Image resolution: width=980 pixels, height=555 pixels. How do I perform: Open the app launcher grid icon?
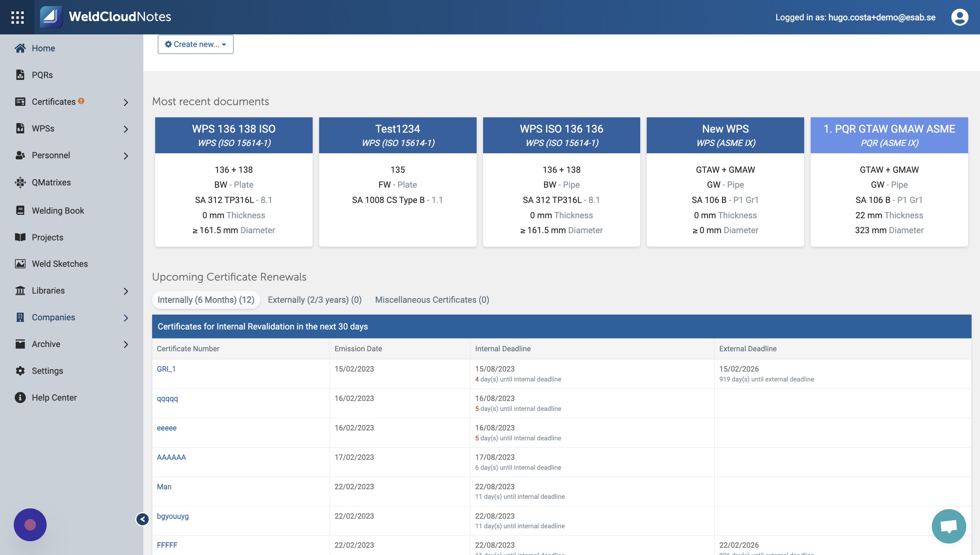tap(17, 17)
